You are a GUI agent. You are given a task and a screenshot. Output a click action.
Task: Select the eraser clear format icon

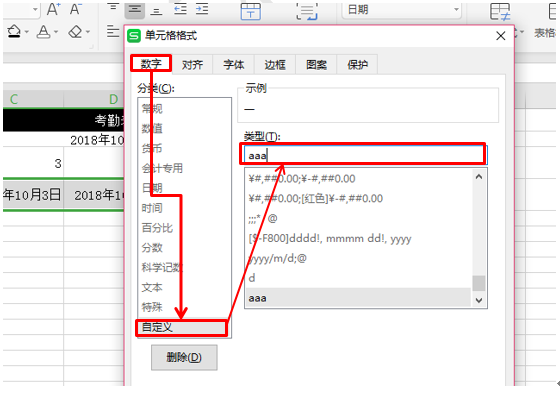[75, 31]
